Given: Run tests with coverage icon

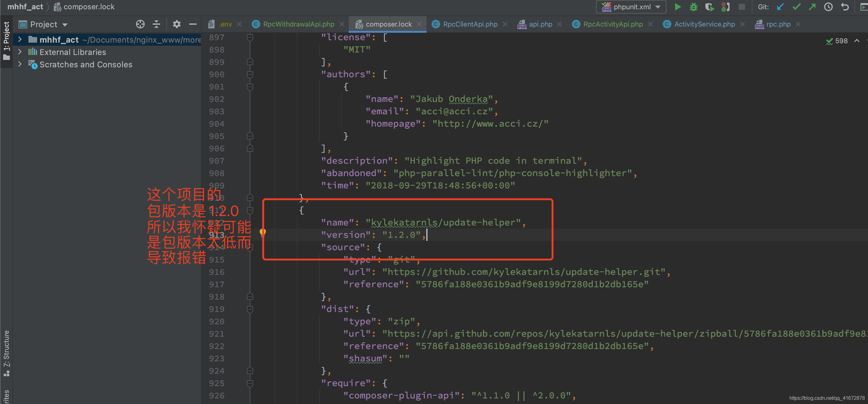Looking at the screenshot, I should 709,7.
